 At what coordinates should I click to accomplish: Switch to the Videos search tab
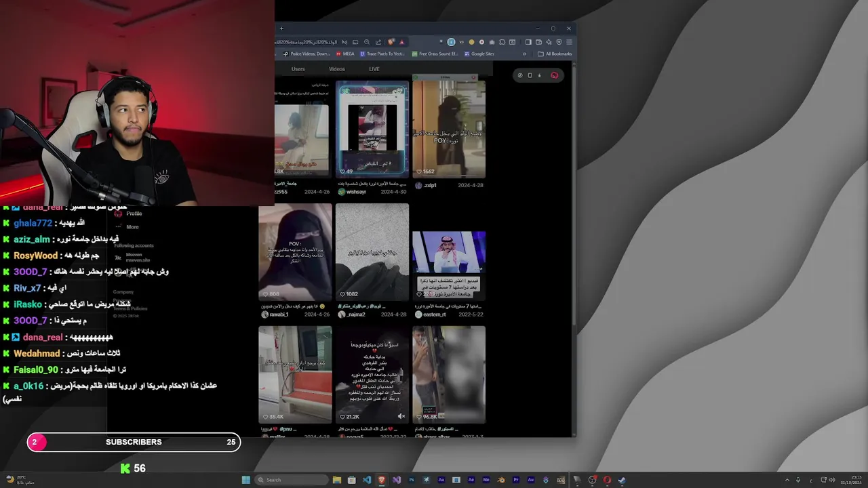(337, 69)
